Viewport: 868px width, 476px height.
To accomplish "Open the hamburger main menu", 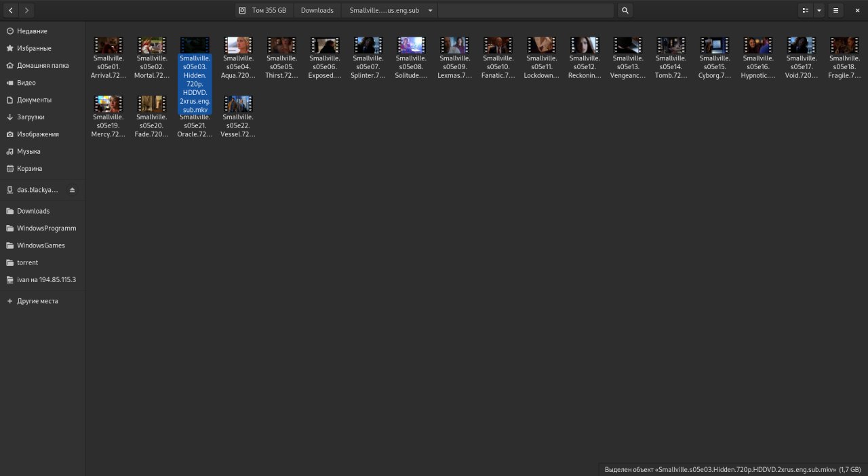I will pyautogui.click(x=836, y=10).
